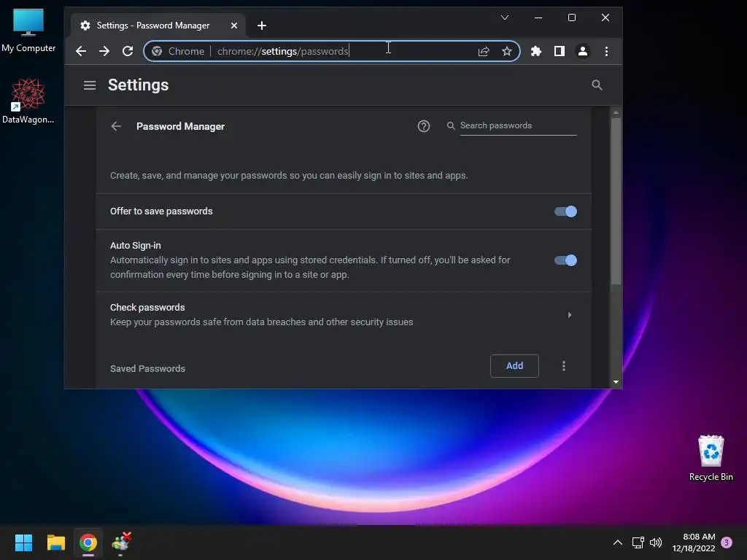The height and width of the screenshot is (560, 747).
Task: Open Saved Passwords more actions menu
Action: (x=564, y=366)
